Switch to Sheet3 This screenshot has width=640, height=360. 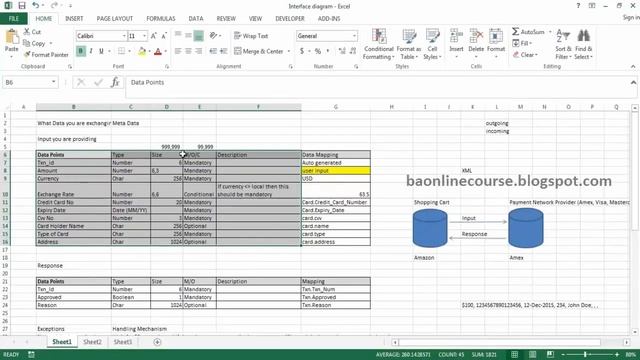[123, 342]
